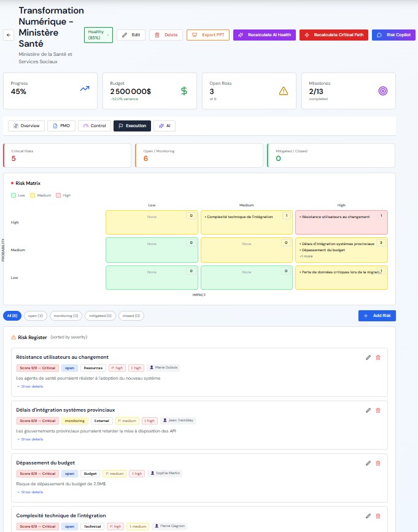Delete the Dépassement du budget risk
The height and width of the screenshot is (532, 418).
(x=378, y=463)
